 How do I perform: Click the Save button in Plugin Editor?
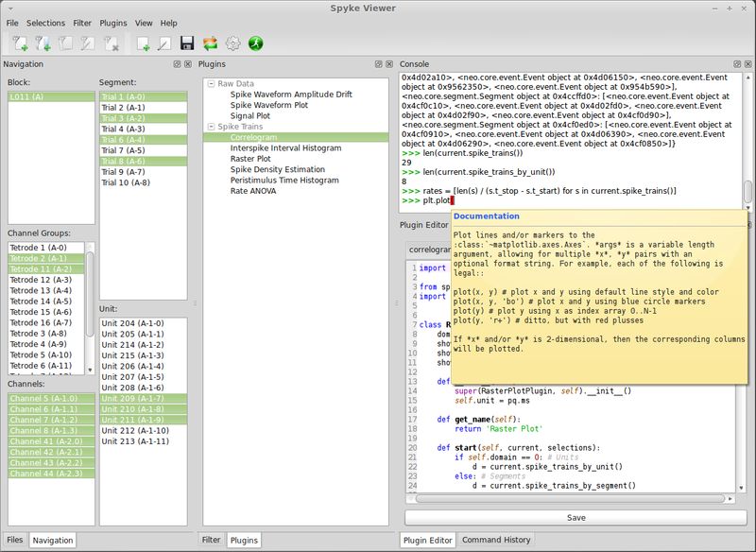click(576, 517)
